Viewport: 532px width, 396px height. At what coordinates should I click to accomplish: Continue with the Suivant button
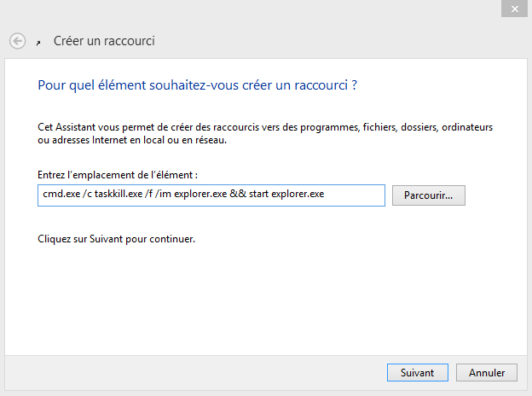(x=417, y=373)
